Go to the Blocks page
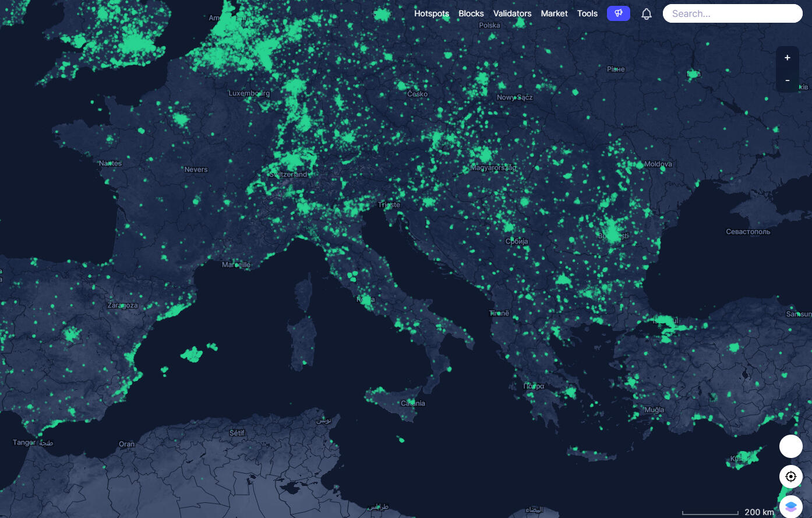This screenshot has width=812, height=518. 471,13
